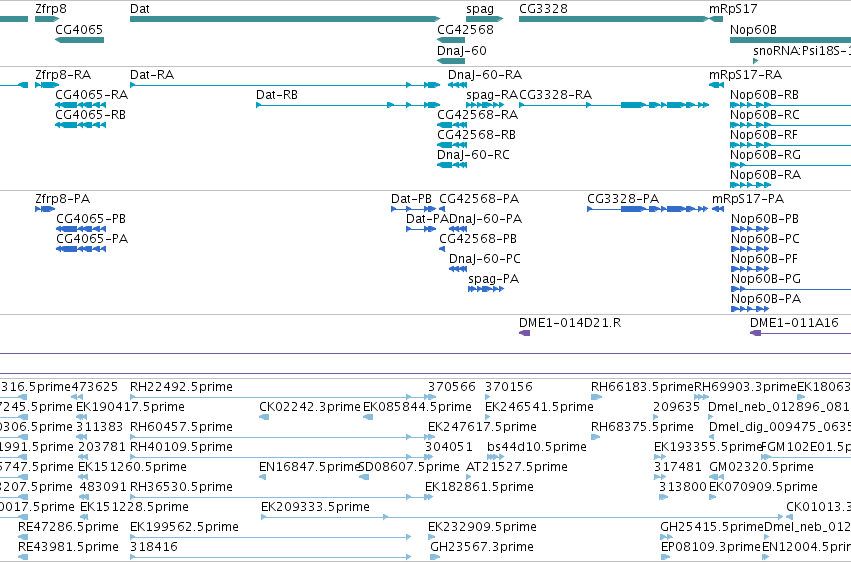Open the RH36530.5prime EST label
The height and width of the screenshot is (562, 851).
pyautogui.click(x=181, y=487)
